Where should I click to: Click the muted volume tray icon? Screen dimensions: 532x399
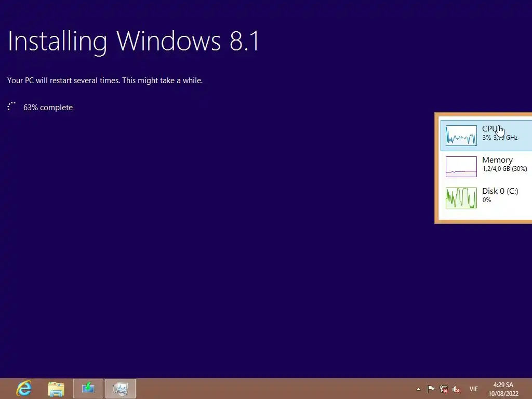(456, 389)
